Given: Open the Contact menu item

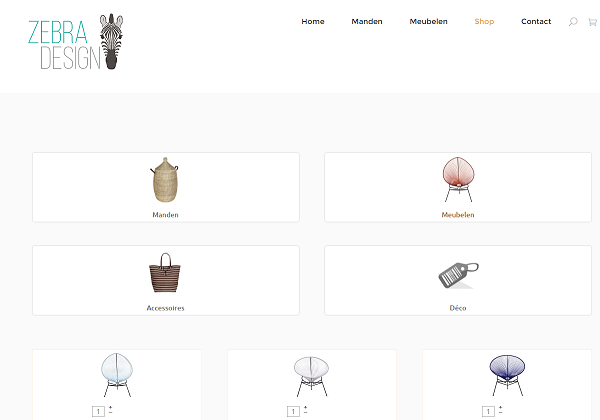Looking at the screenshot, I should tap(536, 21).
